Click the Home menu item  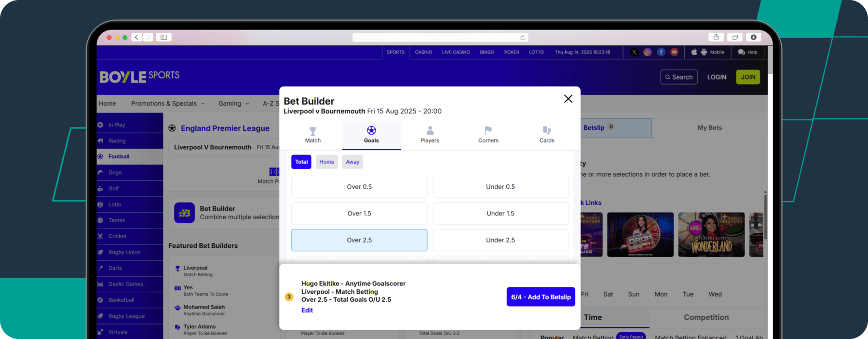[x=108, y=103]
